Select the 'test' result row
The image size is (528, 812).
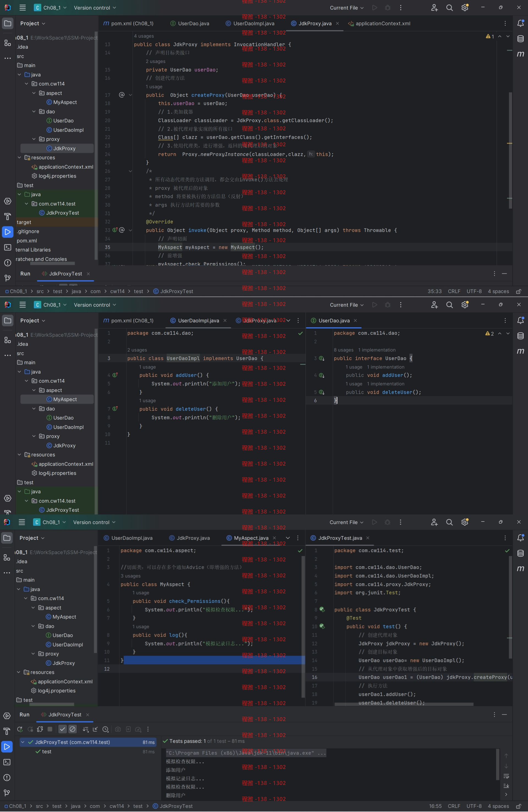(x=88, y=752)
